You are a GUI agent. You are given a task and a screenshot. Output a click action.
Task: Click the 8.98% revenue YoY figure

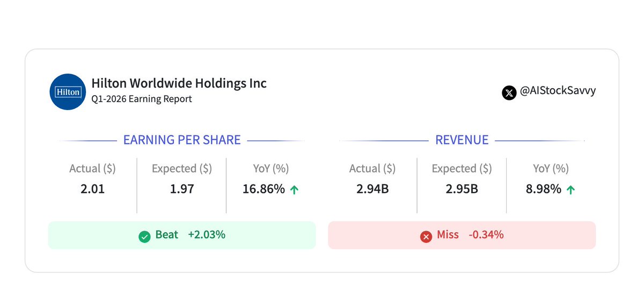[x=544, y=189]
